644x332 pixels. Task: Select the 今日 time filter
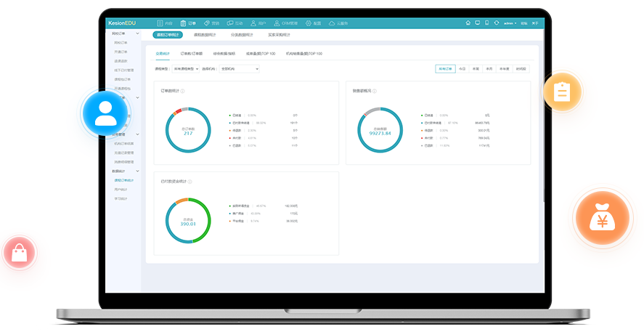(x=462, y=69)
